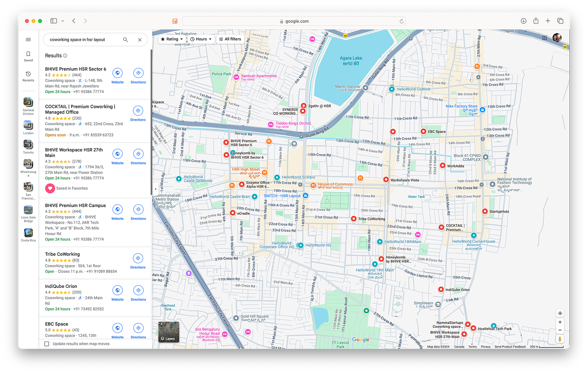Click the StartupHuts map pin
Viewport: 588px width, 373px height.
pyautogui.click(x=485, y=211)
